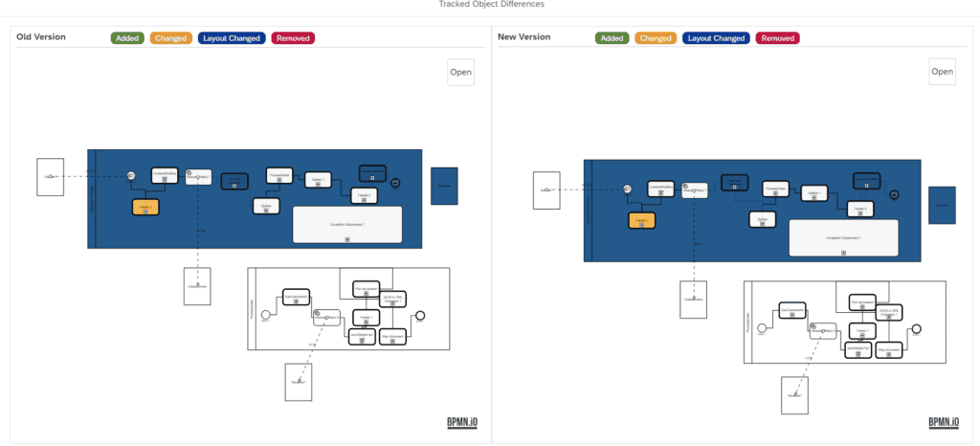Select Sender participant box in Old Version

click(50, 177)
